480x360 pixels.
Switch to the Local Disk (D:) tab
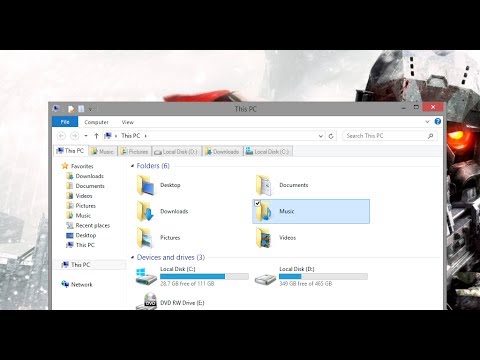[177, 152]
